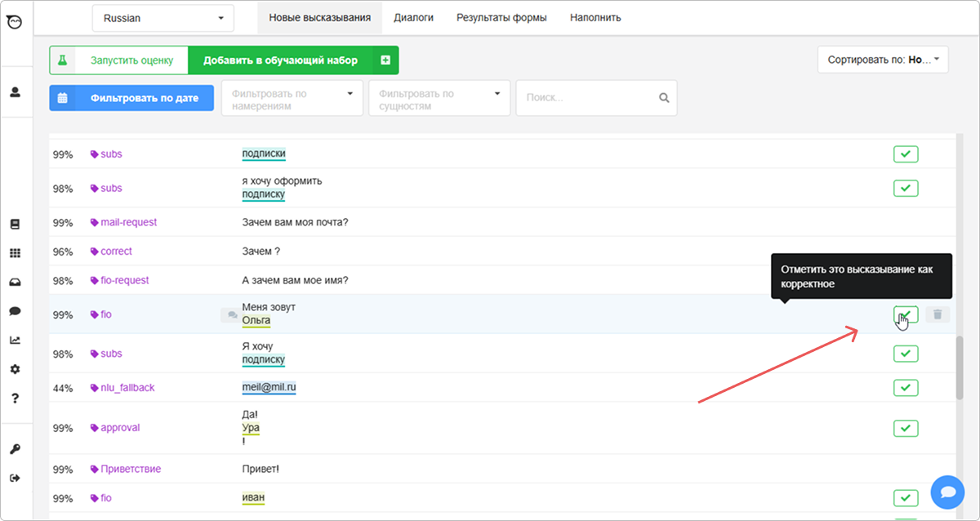Open settings gear in left sidebar
The height and width of the screenshot is (521, 980).
click(x=15, y=369)
